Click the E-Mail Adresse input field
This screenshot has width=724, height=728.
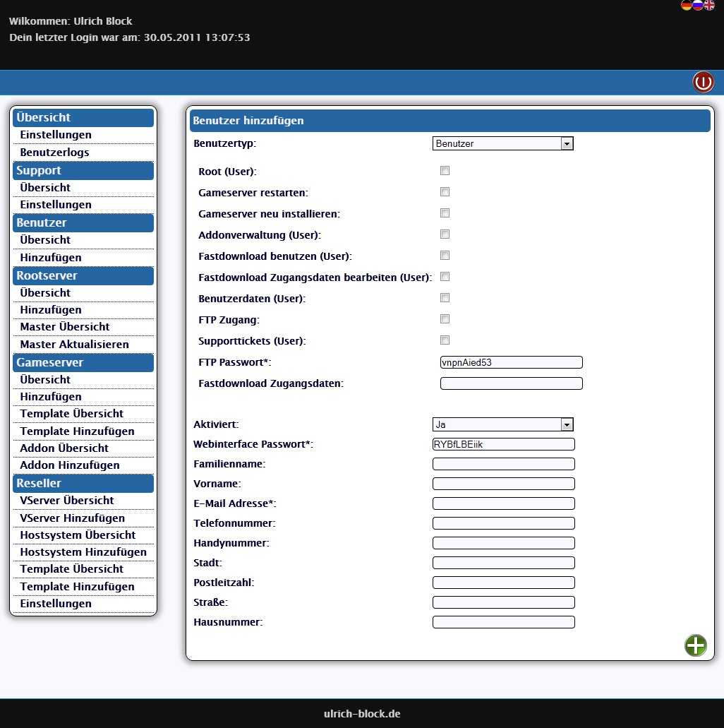click(x=504, y=503)
